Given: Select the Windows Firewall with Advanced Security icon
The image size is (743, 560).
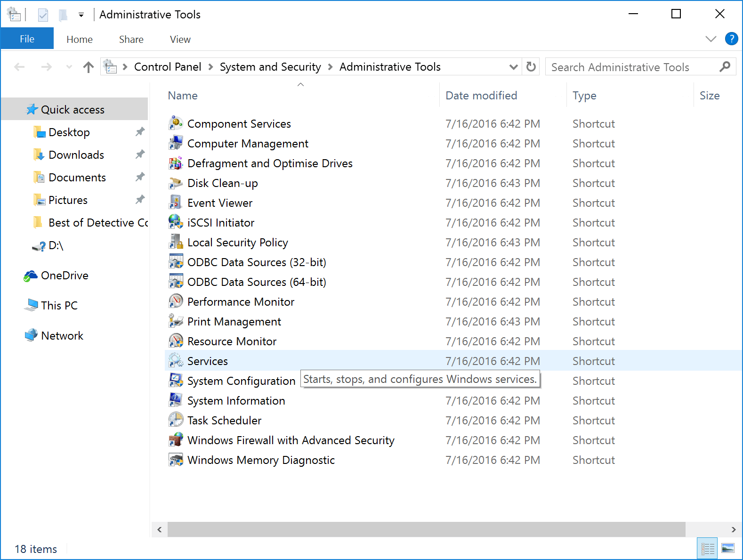Looking at the screenshot, I should (176, 440).
